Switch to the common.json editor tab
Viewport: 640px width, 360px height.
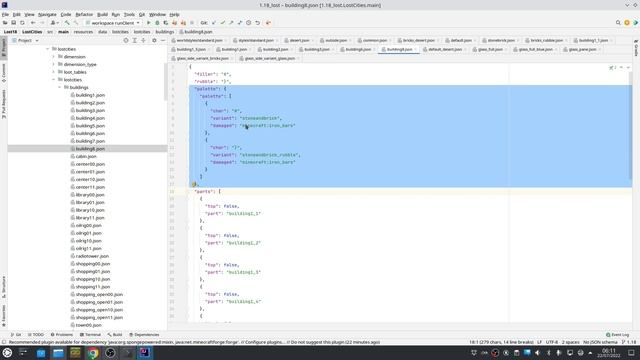[x=374, y=40]
